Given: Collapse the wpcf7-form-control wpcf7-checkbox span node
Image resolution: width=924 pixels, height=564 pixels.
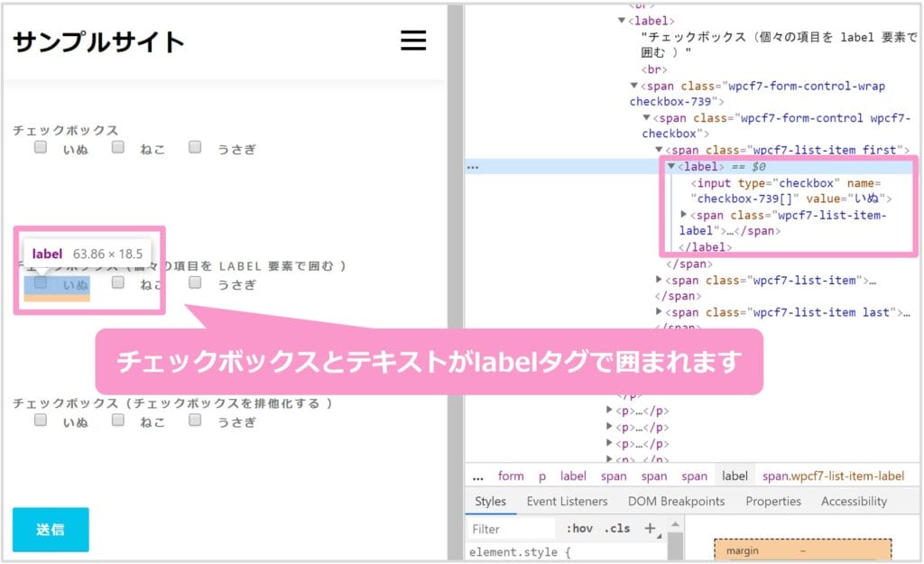Looking at the screenshot, I should coord(646,117).
